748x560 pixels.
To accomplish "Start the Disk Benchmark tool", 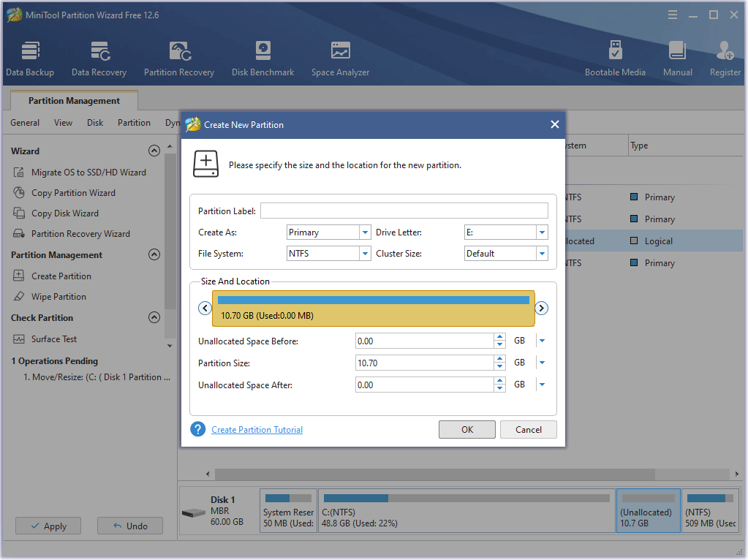I will coord(262,59).
